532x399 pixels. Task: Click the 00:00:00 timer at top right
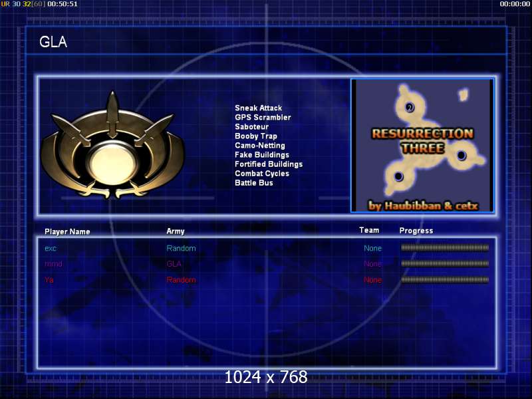pos(514,4)
